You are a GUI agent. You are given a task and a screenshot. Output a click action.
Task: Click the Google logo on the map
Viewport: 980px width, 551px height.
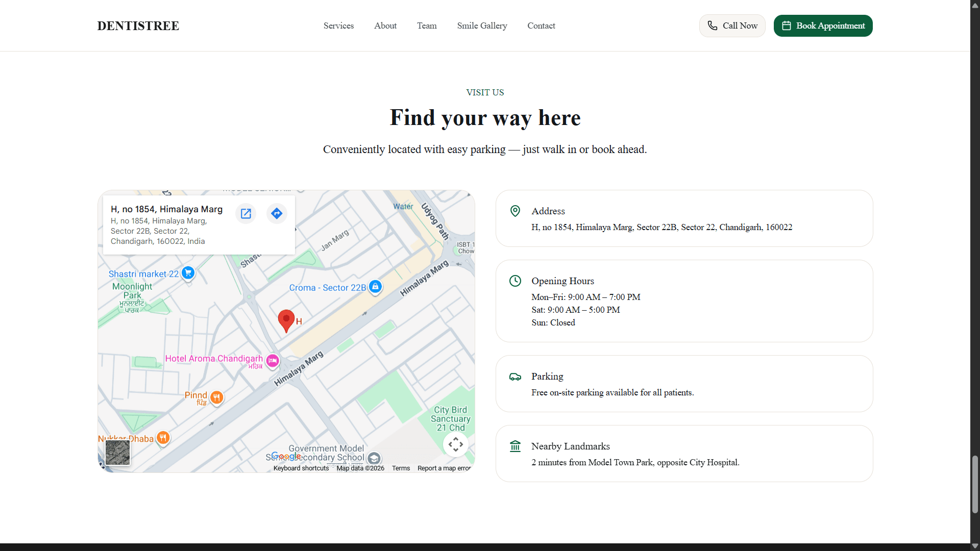tap(286, 456)
